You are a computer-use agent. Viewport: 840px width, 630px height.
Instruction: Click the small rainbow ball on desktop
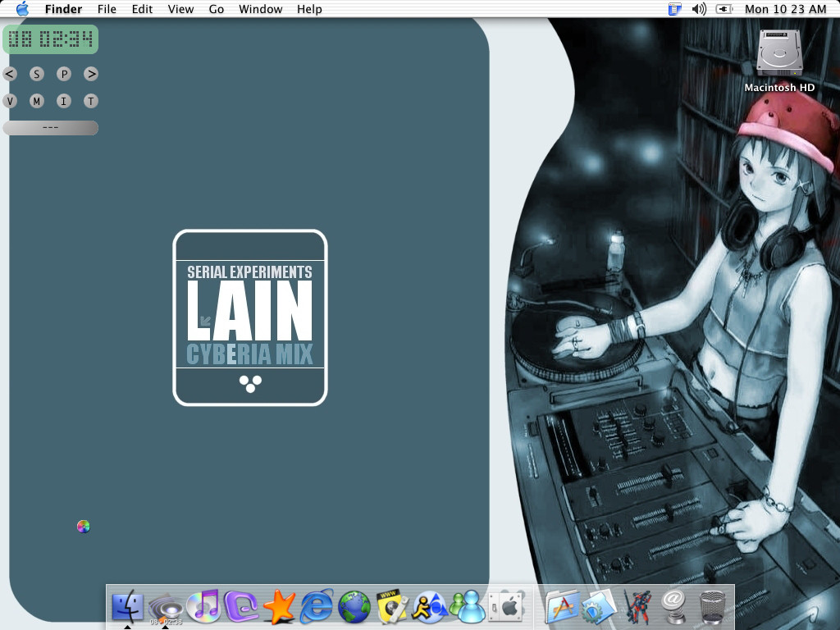83,527
